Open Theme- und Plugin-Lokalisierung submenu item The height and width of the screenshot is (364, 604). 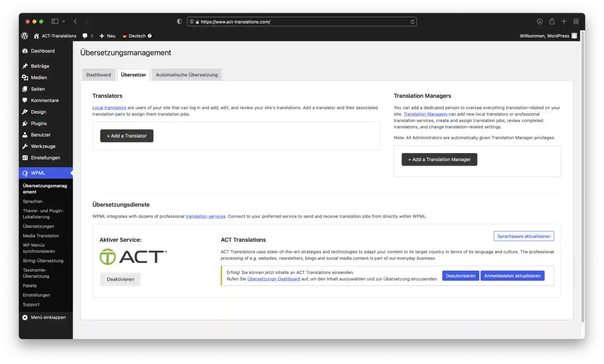pyautogui.click(x=43, y=214)
